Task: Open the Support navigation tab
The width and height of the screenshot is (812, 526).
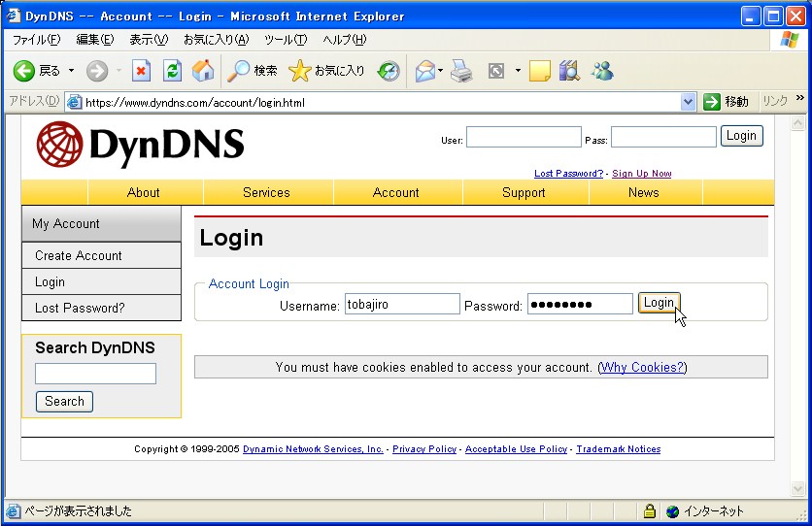Action: click(524, 192)
